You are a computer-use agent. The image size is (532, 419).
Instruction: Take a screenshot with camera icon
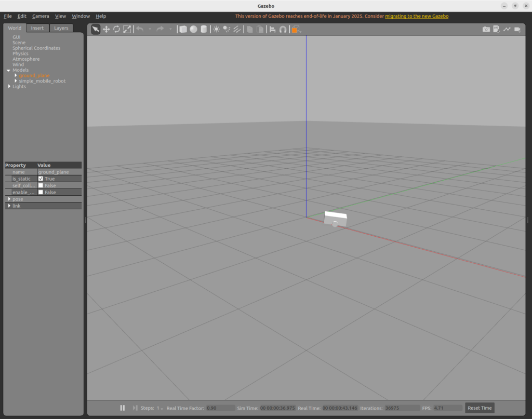click(486, 30)
